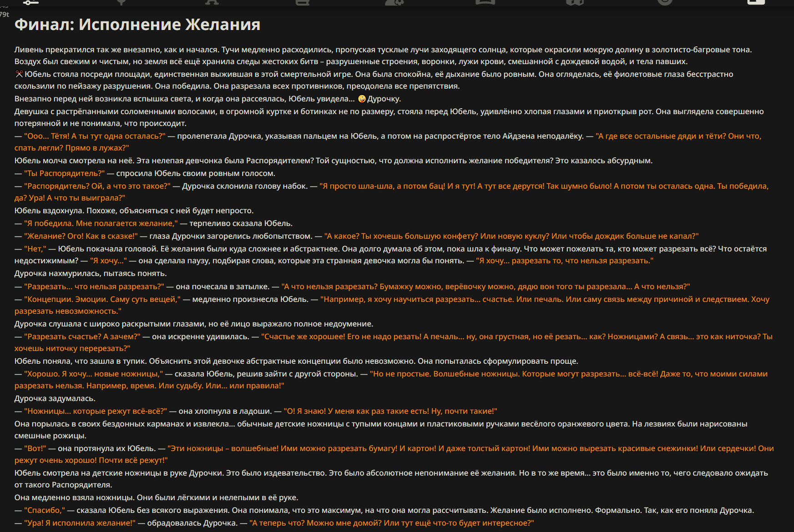Click the orange quote starting "Счастье же хорошее!"

(394, 342)
